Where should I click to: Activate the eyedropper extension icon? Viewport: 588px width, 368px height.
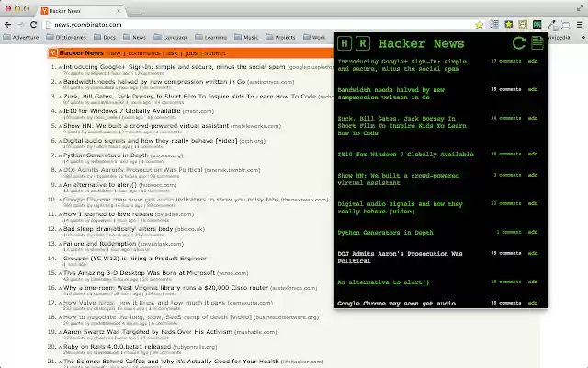click(x=551, y=25)
